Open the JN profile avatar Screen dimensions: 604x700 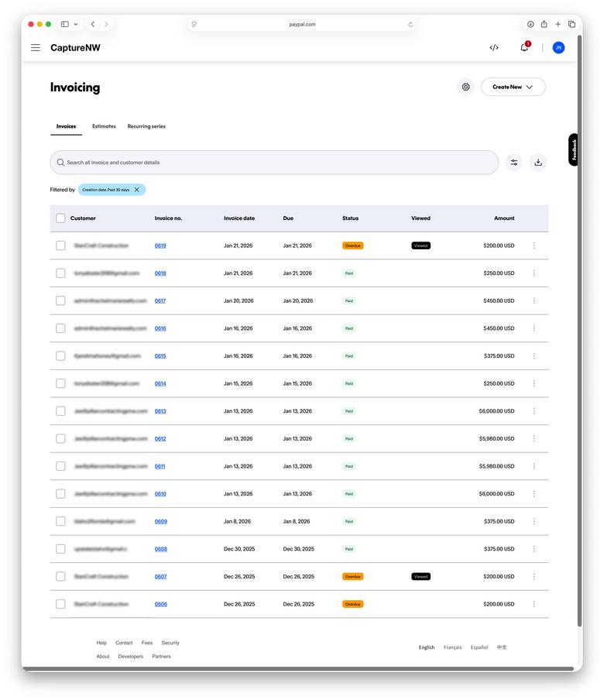[558, 48]
